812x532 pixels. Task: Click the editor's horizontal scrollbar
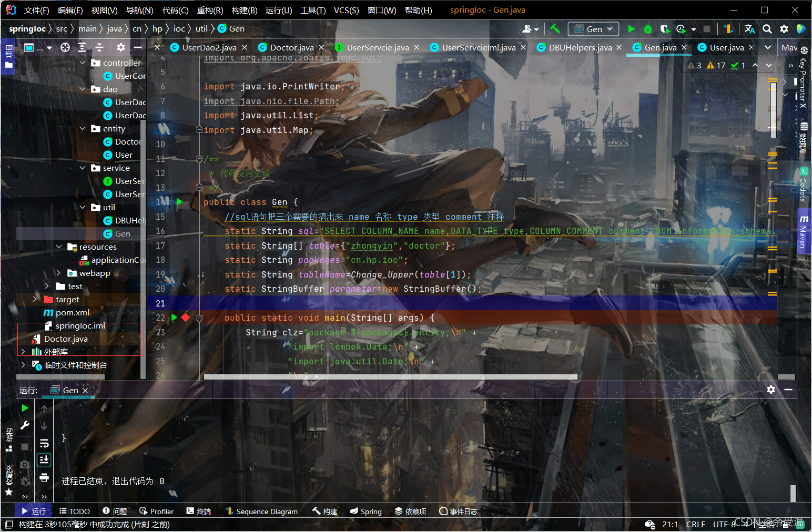391,377
